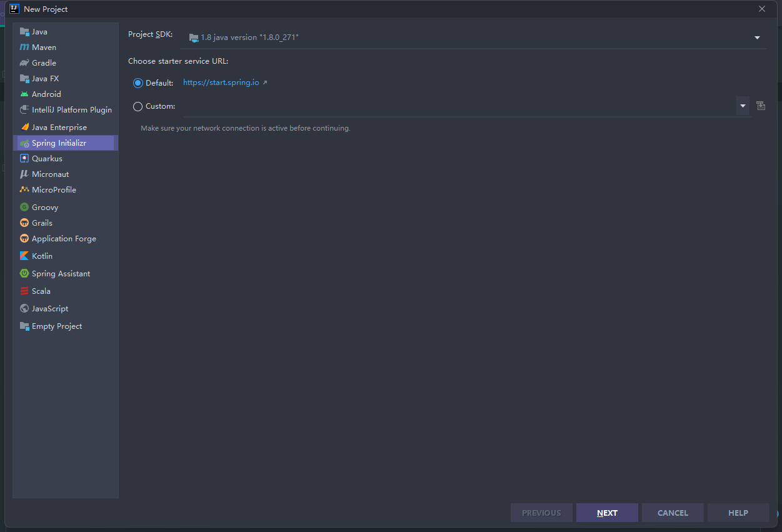Click the Spring Initializr leaf icon
This screenshot has width=782, height=532.
(24, 143)
